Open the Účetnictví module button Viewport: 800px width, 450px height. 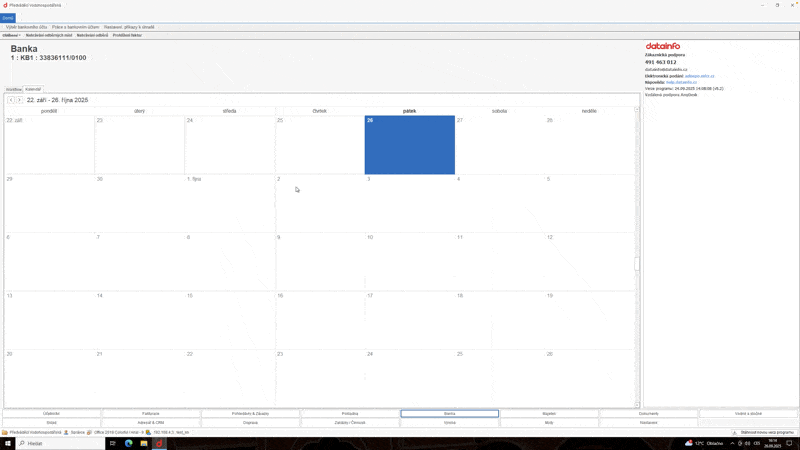51,413
